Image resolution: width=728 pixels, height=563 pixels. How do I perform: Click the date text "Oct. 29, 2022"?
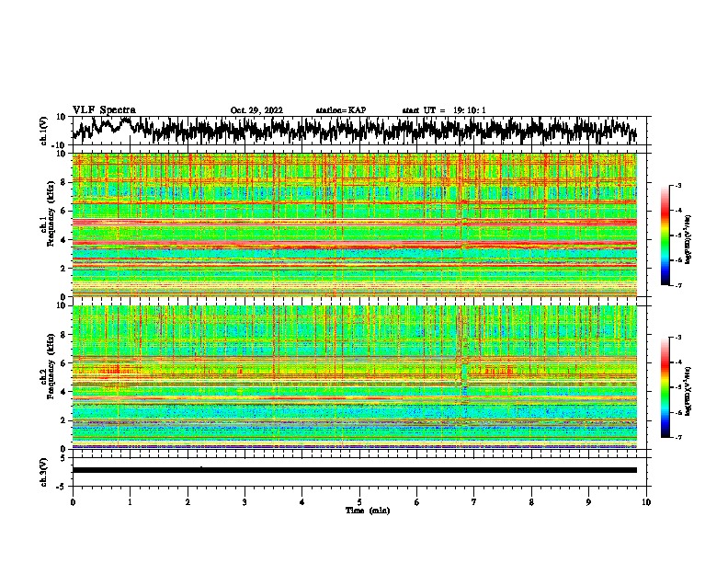[x=256, y=110]
